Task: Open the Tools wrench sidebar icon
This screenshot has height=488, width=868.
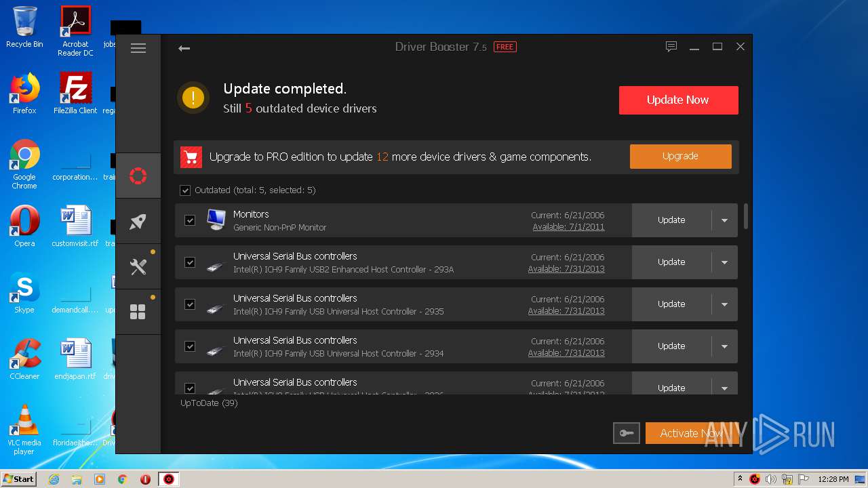Action: click(138, 267)
